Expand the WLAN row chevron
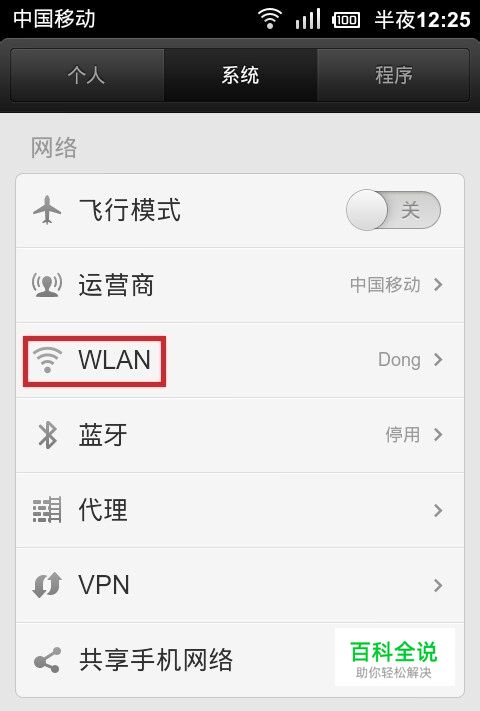This screenshot has width=480, height=711. tap(438, 360)
